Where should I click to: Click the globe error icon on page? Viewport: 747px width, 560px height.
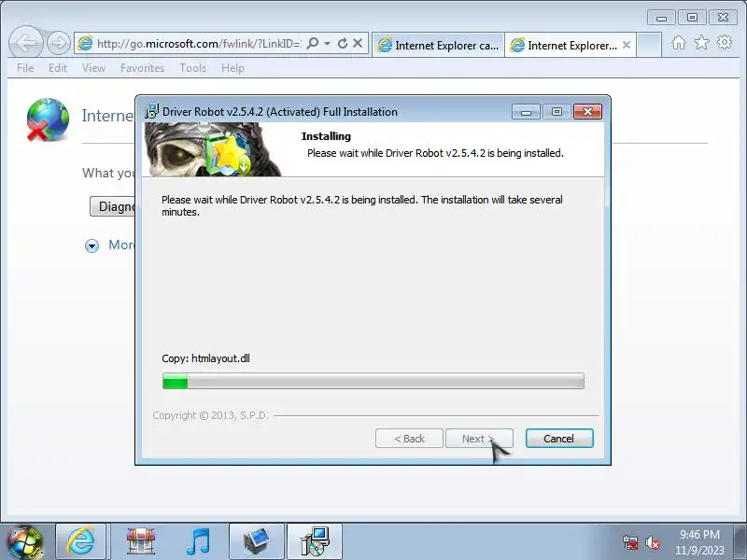(48, 119)
